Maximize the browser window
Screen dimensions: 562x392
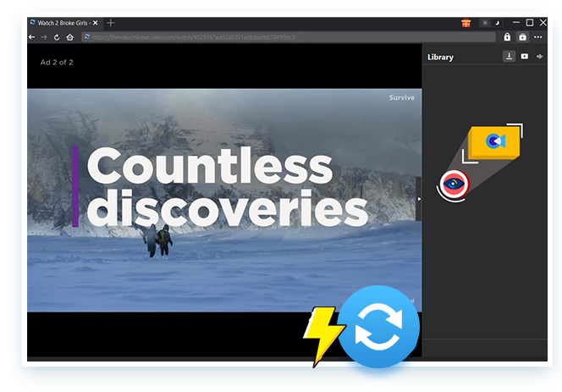pyautogui.click(x=530, y=23)
